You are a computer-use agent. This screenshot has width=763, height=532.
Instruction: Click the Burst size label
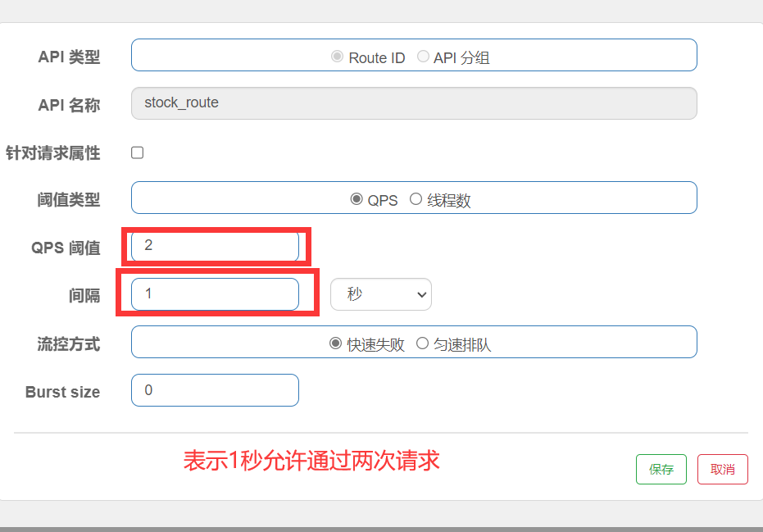coord(62,392)
